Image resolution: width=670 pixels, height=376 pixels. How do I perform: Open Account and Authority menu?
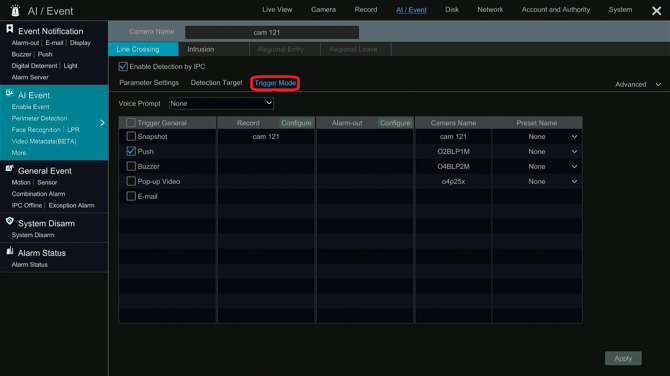555,9
